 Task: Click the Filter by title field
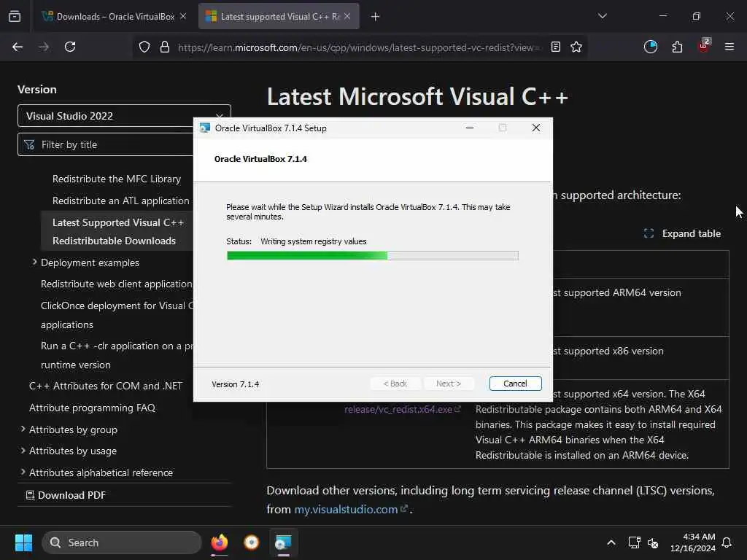coord(106,144)
